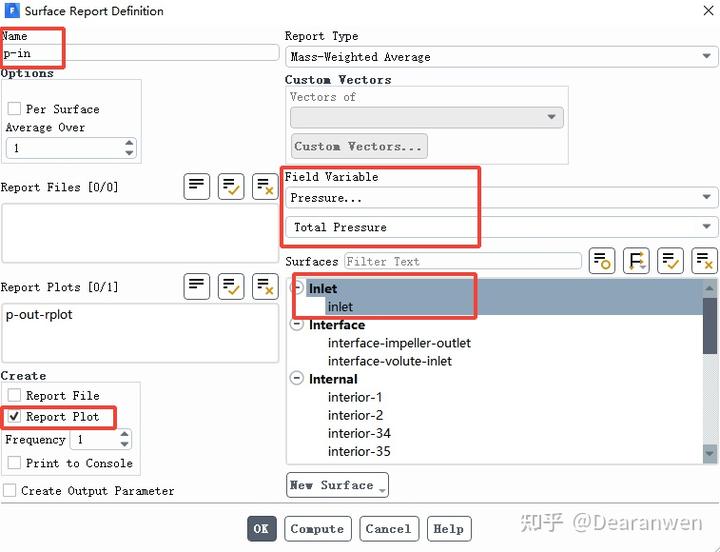
Task: Click the Inlet group label
Action: tap(323, 288)
